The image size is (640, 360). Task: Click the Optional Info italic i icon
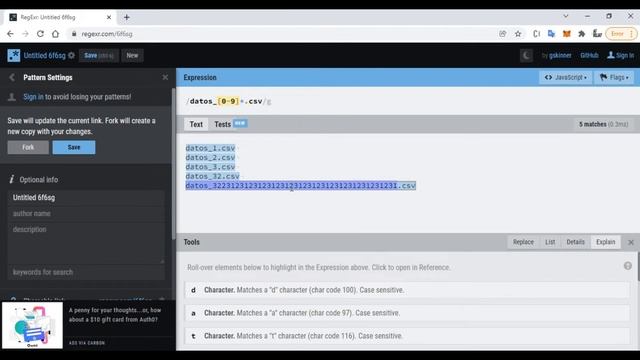coord(11,180)
